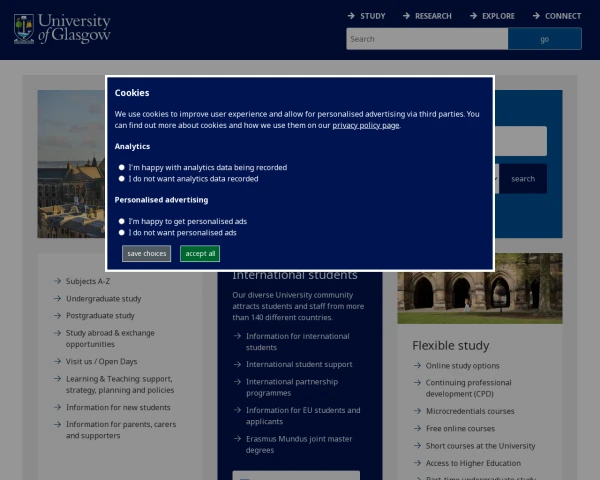Viewport: 600px width, 480px height.
Task: Select happy with analytics data being recorded
Action: click(122, 167)
